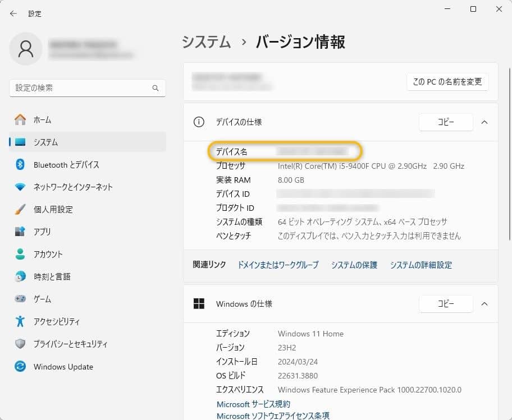Click the デバイス ID label
This screenshot has height=420, width=512.
pos(232,194)
